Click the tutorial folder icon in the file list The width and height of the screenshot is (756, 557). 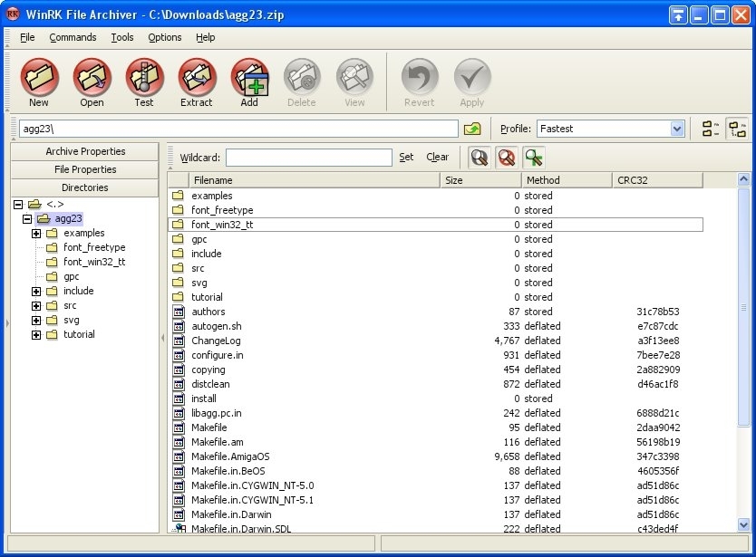(x=179, y=296)
